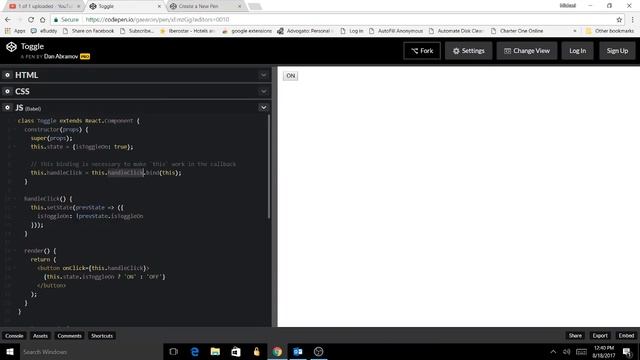
Task: Click the Embed button
Action: coord(626,336)
